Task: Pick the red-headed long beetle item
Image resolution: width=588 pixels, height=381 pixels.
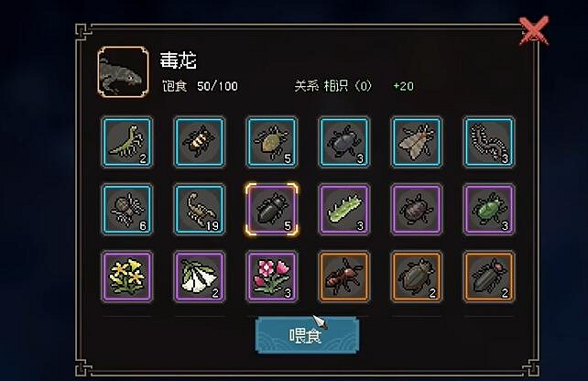Action: (x=489, y=277)
